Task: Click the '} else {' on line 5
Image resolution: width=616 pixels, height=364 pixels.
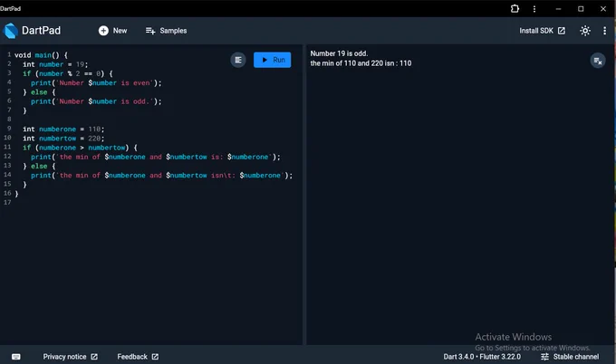Action: coord(39,92)
